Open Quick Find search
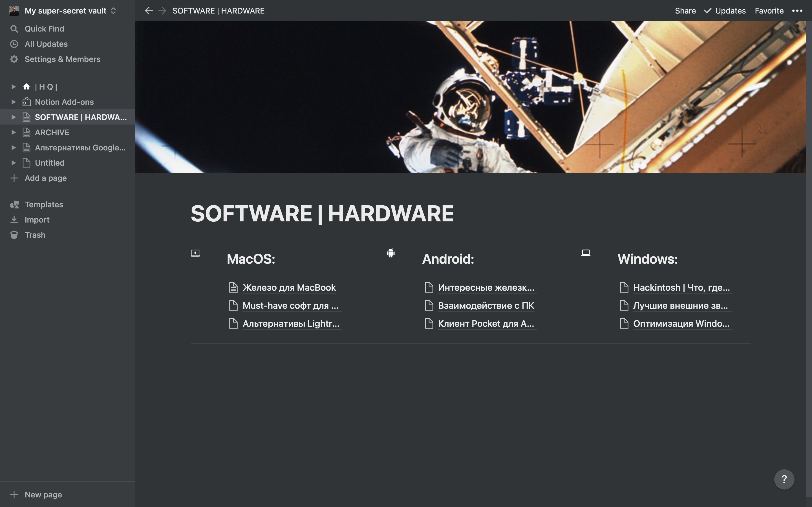Image resolution: width=812 pixels, height=507 pixels. point(44,29)
